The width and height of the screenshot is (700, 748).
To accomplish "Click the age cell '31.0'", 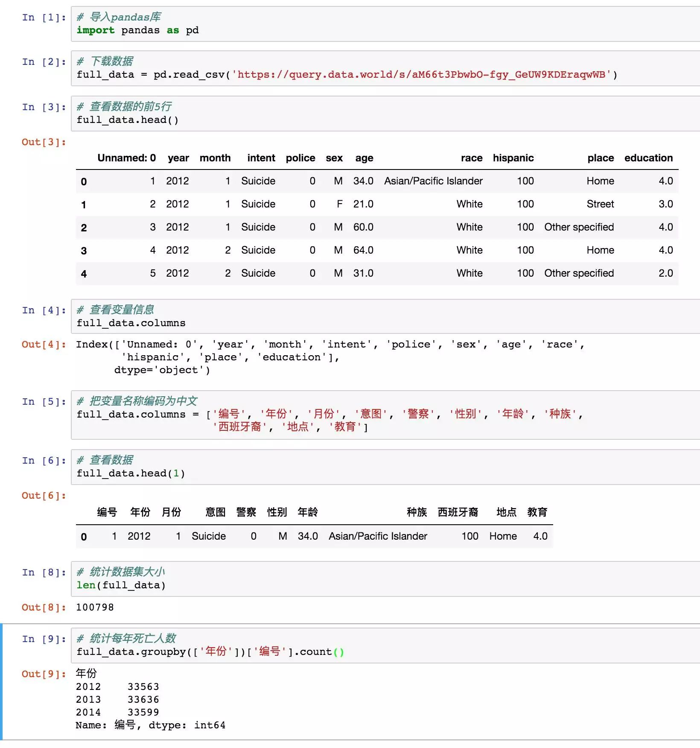I will 363,273.
